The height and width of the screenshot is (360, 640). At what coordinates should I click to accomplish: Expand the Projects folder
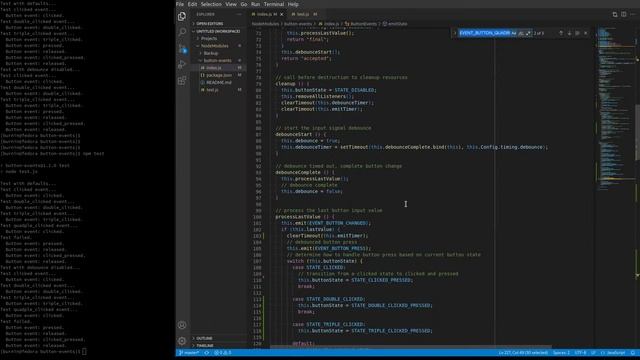click(x=218, y=38)
